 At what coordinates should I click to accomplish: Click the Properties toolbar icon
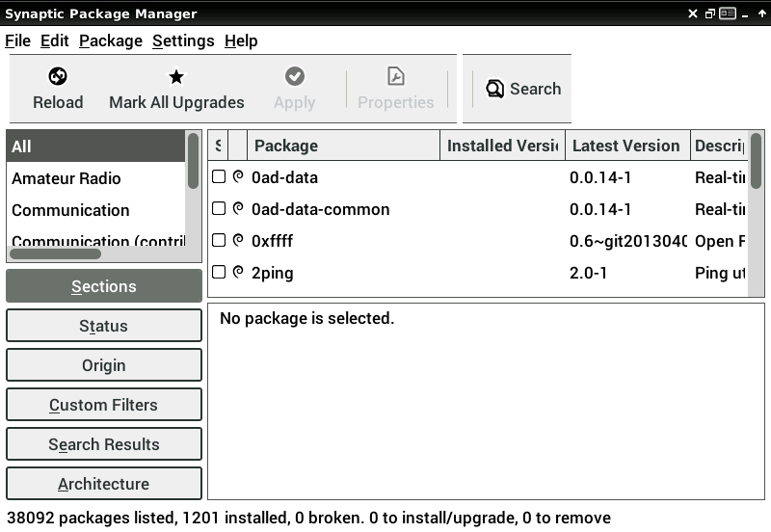(396, 76)
